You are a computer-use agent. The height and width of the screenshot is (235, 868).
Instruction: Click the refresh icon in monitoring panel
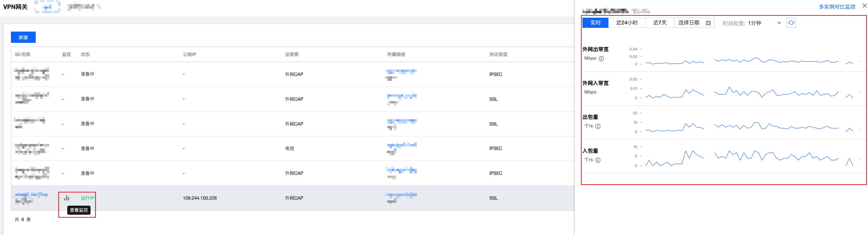pyautogui.click(x=791, y=23)
